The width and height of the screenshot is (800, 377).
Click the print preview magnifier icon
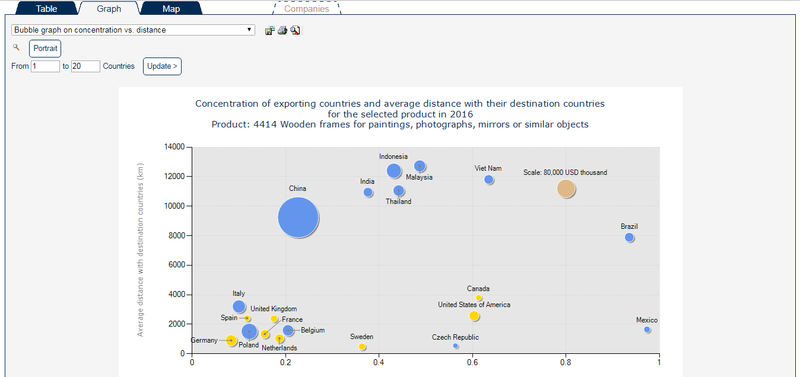(x=295, y=31)
